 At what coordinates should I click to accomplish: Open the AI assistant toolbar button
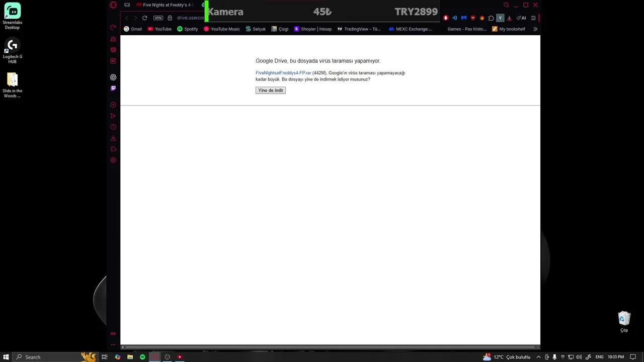[521, 18]
